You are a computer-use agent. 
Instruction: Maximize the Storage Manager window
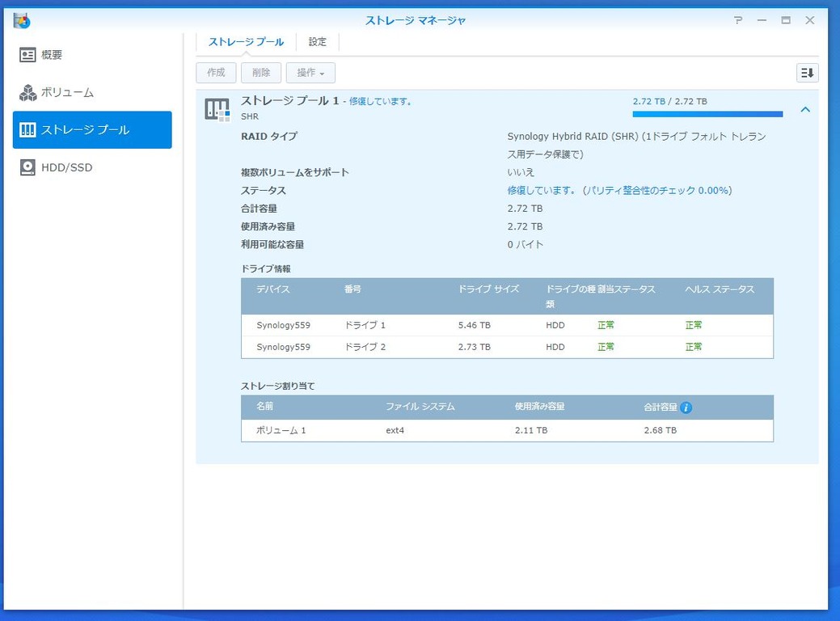coord(786,20)
